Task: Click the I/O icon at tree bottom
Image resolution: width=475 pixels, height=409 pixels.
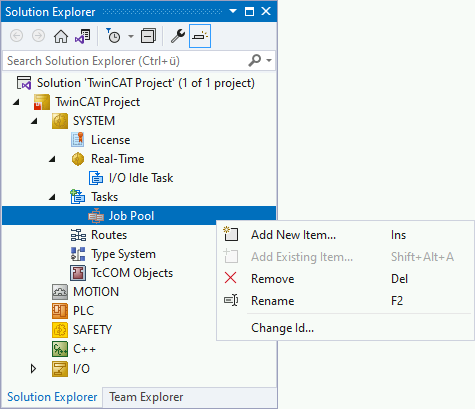Action: point(60,369)
